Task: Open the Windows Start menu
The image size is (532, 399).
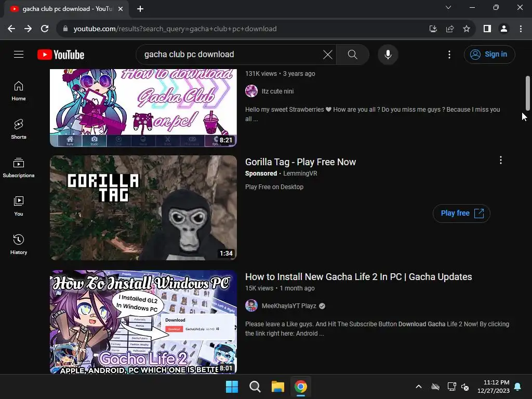Action: [232, 387]
